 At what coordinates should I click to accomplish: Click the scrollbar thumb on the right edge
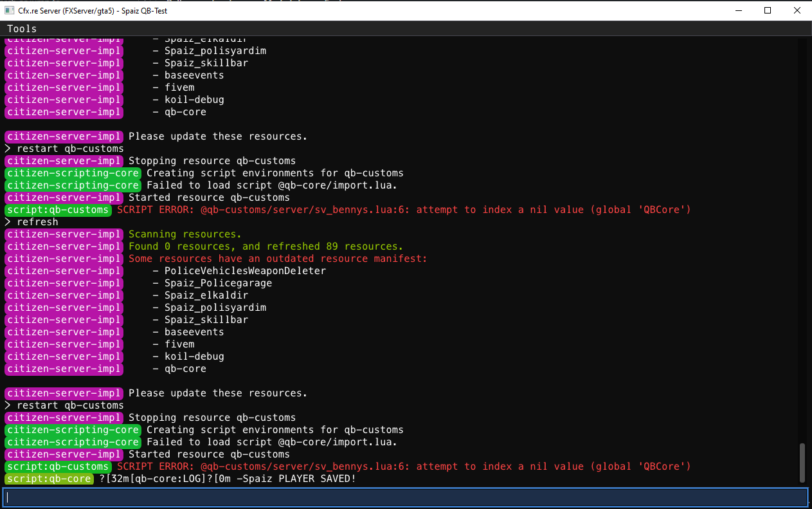pyautogui.click(x=804, y=461)
